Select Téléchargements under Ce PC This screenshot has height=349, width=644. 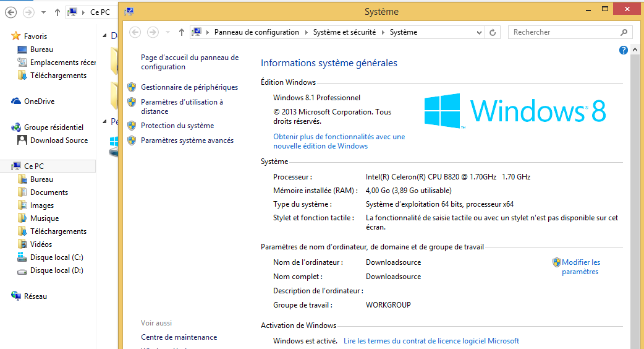[58, 231]
